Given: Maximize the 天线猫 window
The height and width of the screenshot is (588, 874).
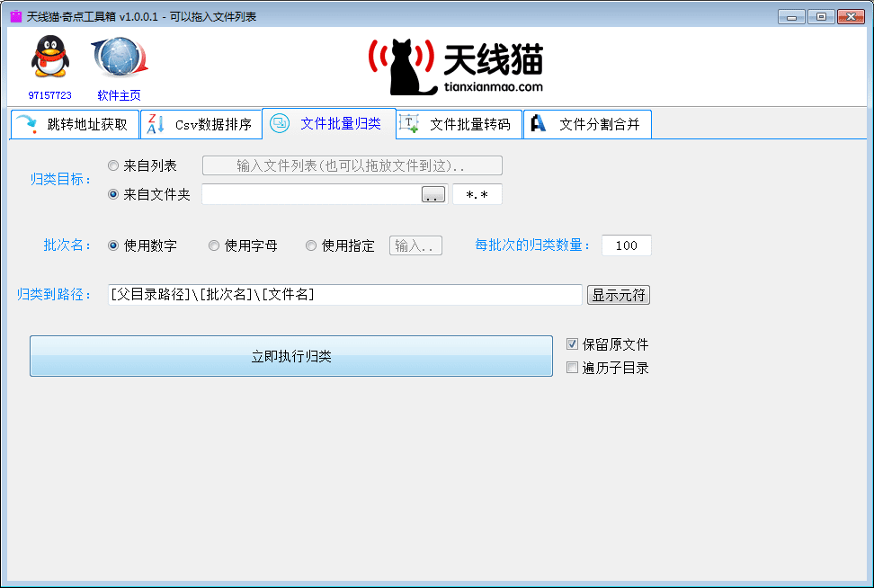Looking at the screenshot, I should pos(821,17).
